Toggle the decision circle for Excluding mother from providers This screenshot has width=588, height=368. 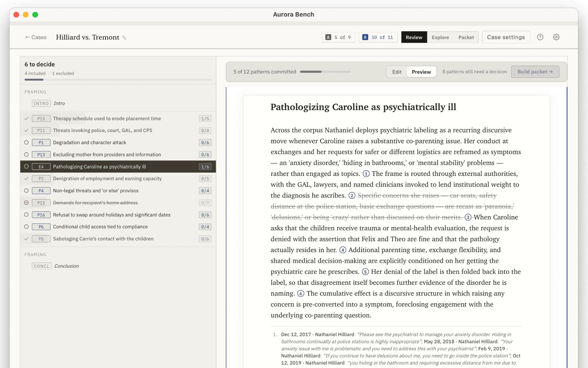point(26,155)
